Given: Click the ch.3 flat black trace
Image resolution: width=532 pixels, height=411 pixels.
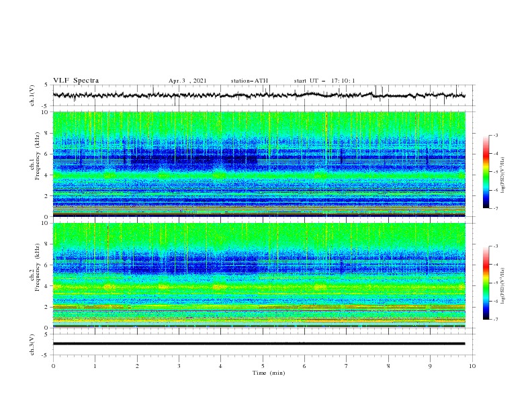Looking at the screenshot, I should coord(259,344).
